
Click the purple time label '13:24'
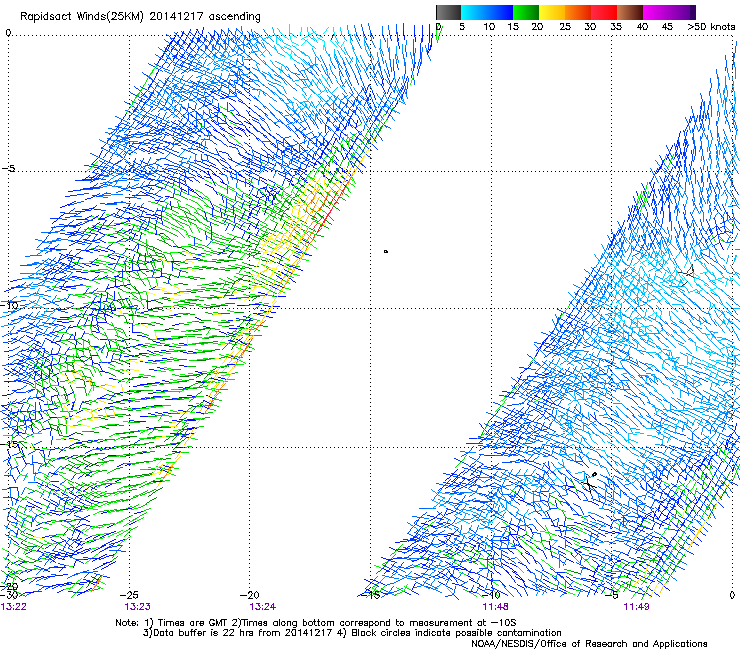point(262,606)
